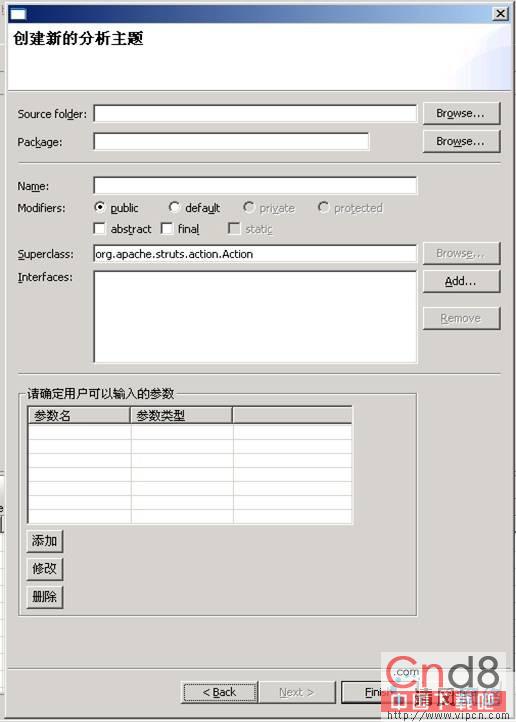Click the 参数名 column header
This screenshot has width=516, height=722.
(x=79, y=415)
